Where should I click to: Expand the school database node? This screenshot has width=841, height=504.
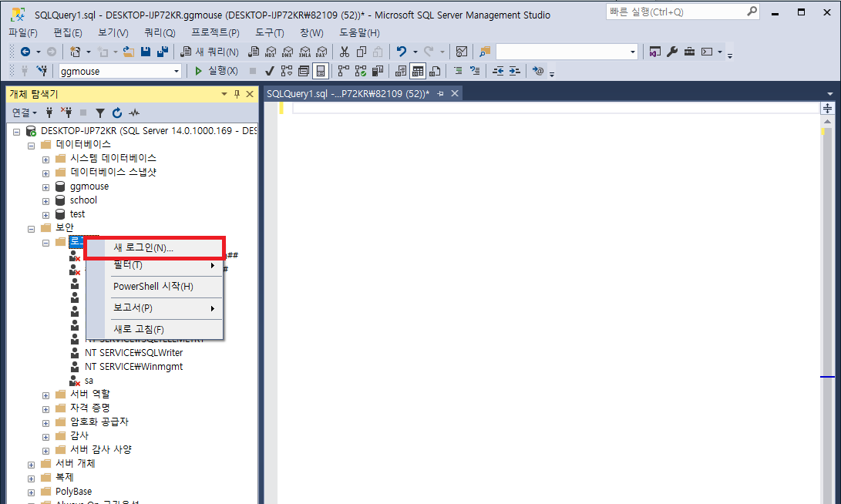(x=45, y=201)
